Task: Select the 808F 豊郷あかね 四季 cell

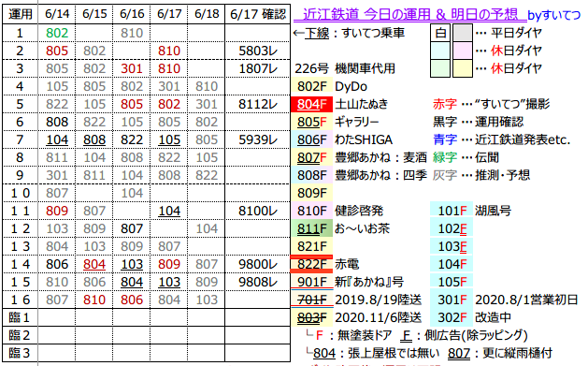Action: pos(311,175)
